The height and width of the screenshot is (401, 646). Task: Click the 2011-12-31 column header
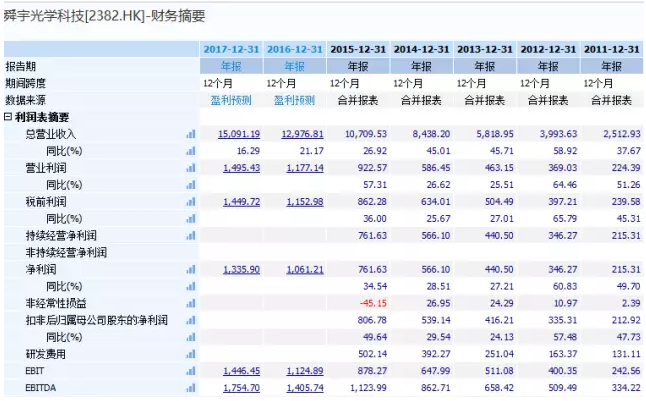pyautogui.click(x=612, y=49)
